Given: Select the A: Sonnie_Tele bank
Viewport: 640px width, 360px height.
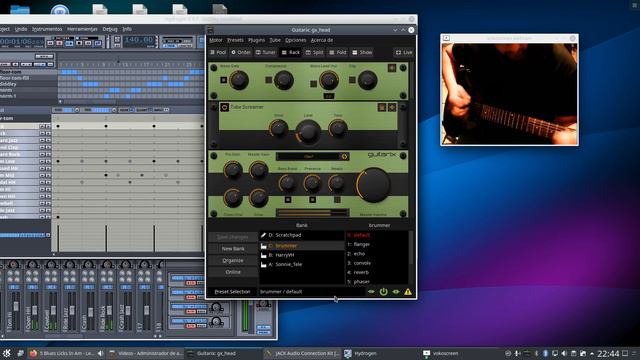Looking at the screenshot, I should tap(302, 264).
